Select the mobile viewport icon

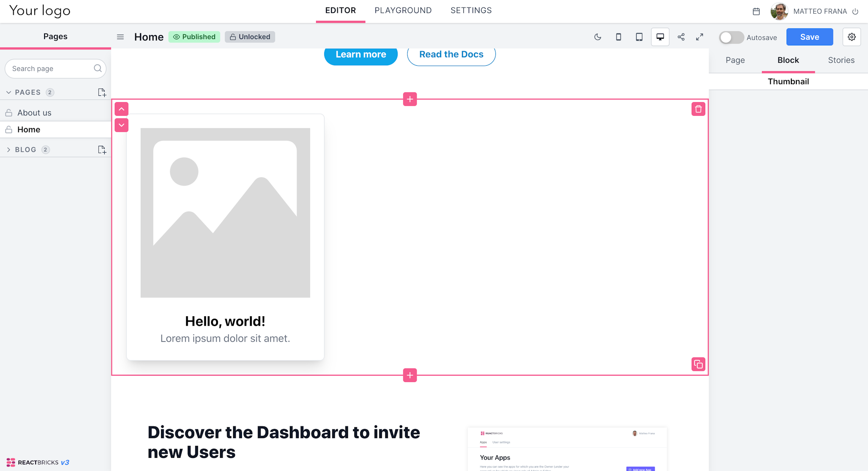tap(619, 36)
